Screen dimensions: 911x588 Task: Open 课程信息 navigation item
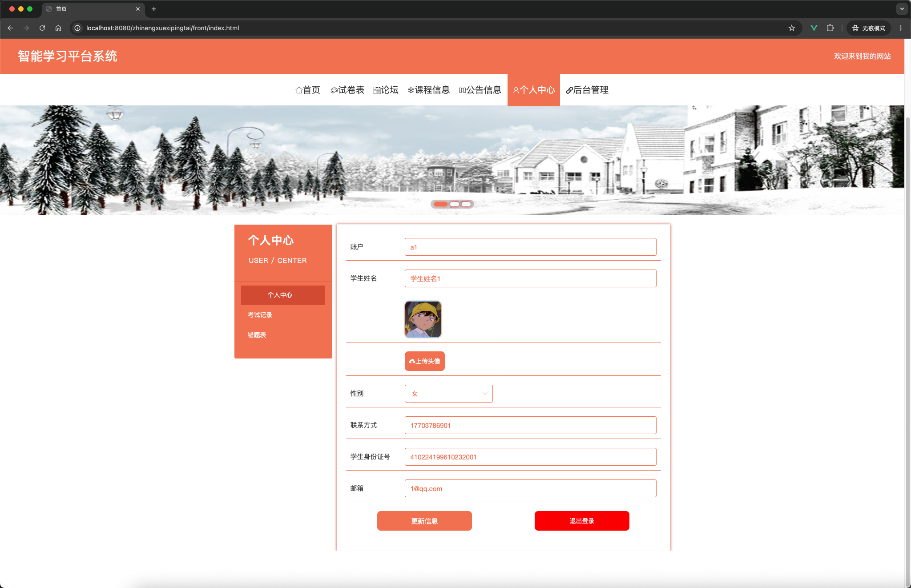click(x=429, y=90)
